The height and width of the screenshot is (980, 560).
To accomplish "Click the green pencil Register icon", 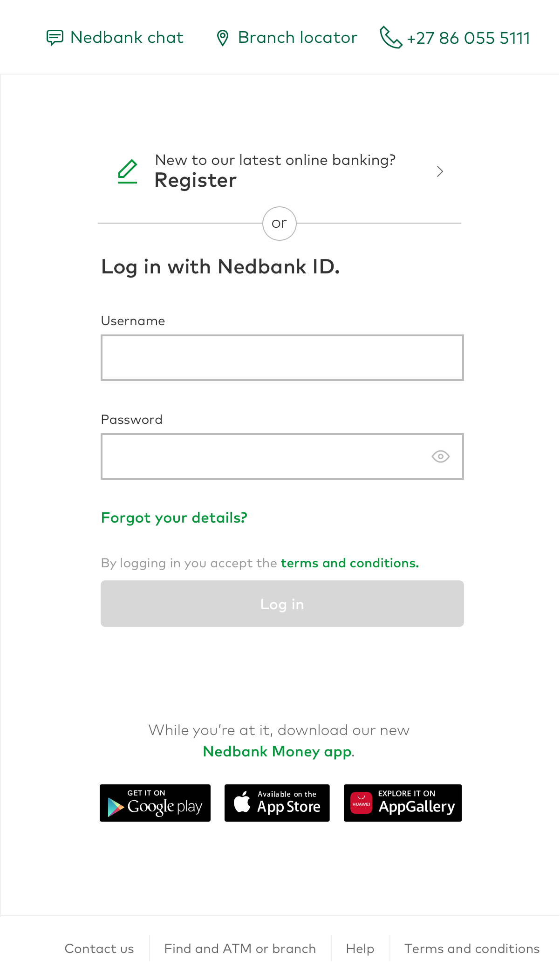I will pos(128,171).
